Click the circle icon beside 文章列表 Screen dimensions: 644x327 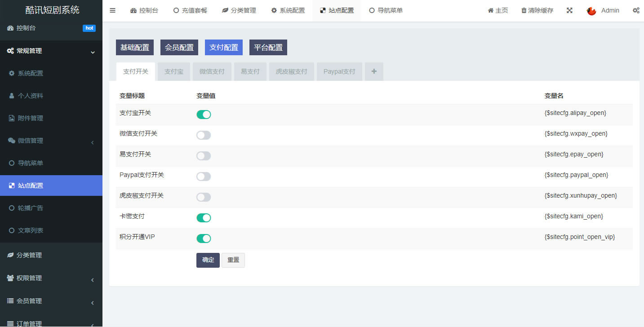click(x=12, y=230)
